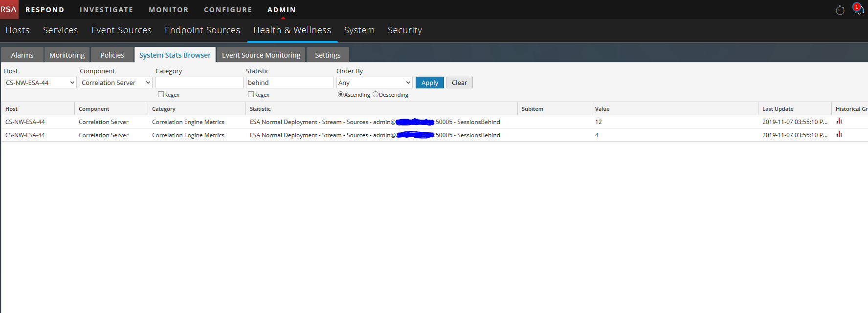
Task: Open the jobs stopwatch icon
Action: (x=840, y=10)
